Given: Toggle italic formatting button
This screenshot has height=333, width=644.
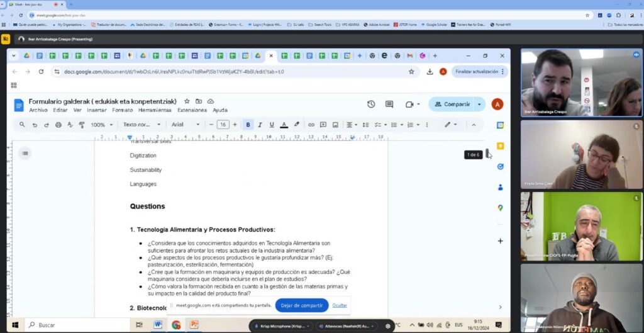Looking at the screenshot, I should [x=260, y=125].
